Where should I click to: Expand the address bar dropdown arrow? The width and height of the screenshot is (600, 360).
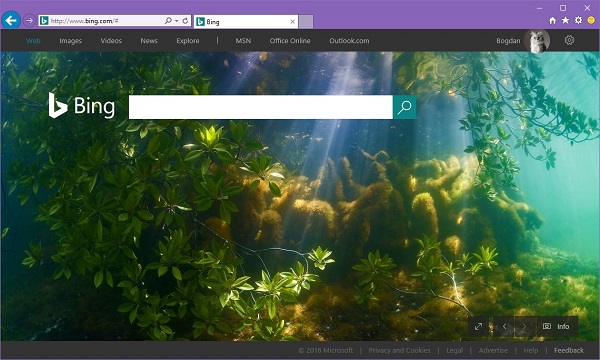coord(176,21)
